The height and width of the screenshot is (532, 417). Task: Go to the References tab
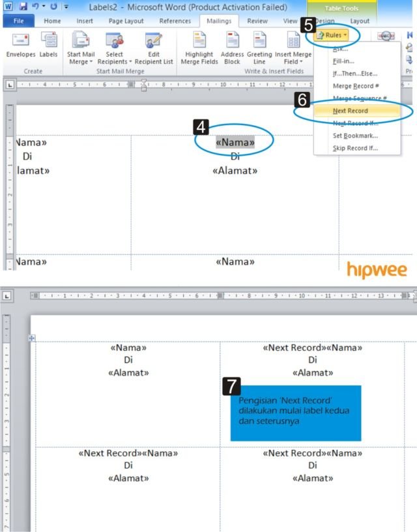[x=175, y=21]
